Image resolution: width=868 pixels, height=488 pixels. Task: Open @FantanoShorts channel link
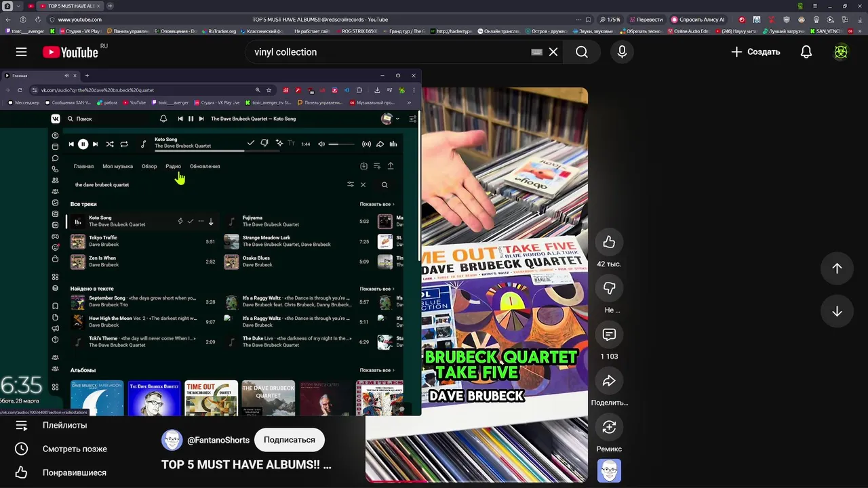click(x=218, y=440)
